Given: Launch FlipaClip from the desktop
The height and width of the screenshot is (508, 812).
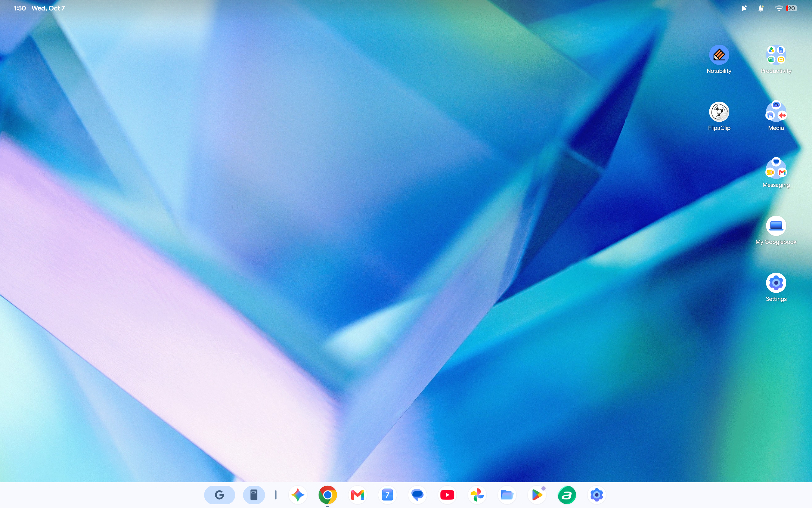Looking at the screenshot, I should tap(719, 112).
